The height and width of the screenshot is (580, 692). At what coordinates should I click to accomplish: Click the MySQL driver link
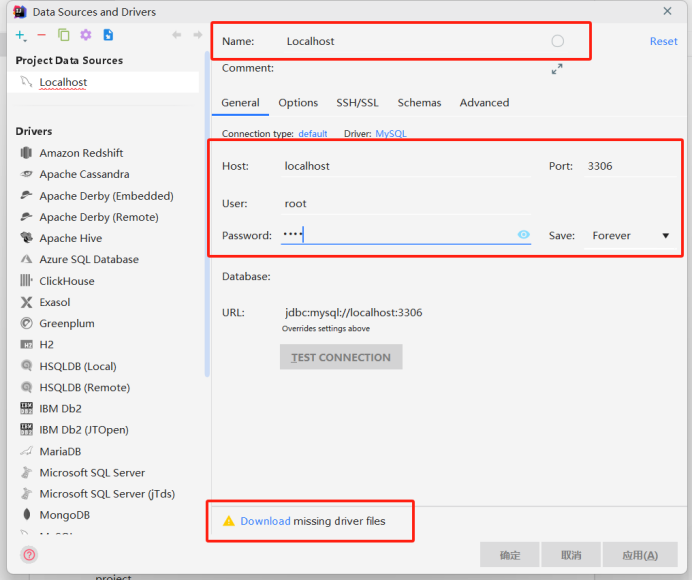[x=391, y=134]
